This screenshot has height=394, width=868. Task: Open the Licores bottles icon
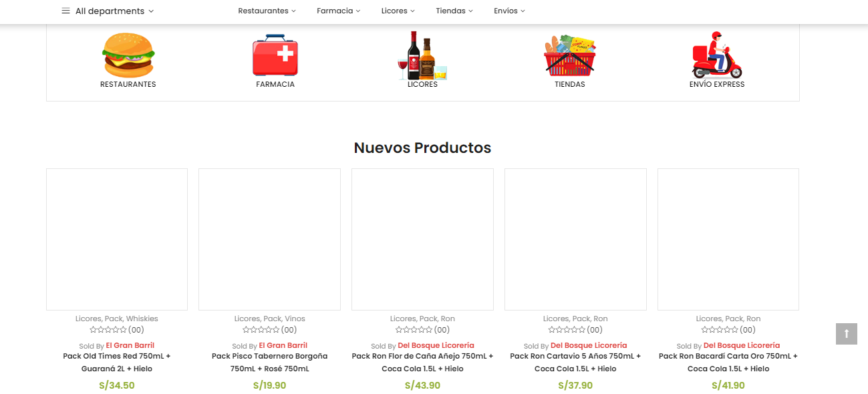click(422, 55)
